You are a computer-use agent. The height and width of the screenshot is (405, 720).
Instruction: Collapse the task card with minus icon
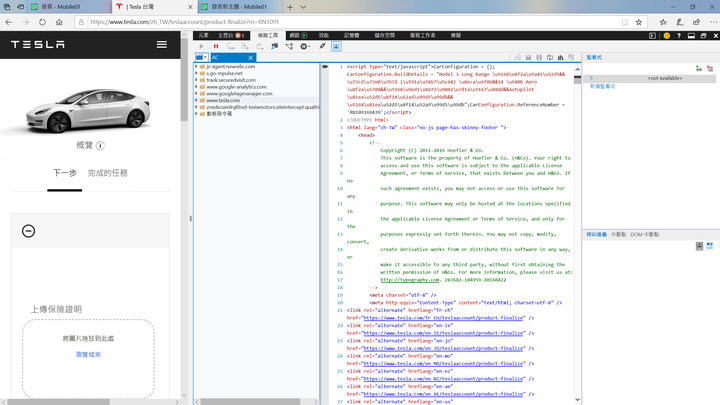pos(28,231)
